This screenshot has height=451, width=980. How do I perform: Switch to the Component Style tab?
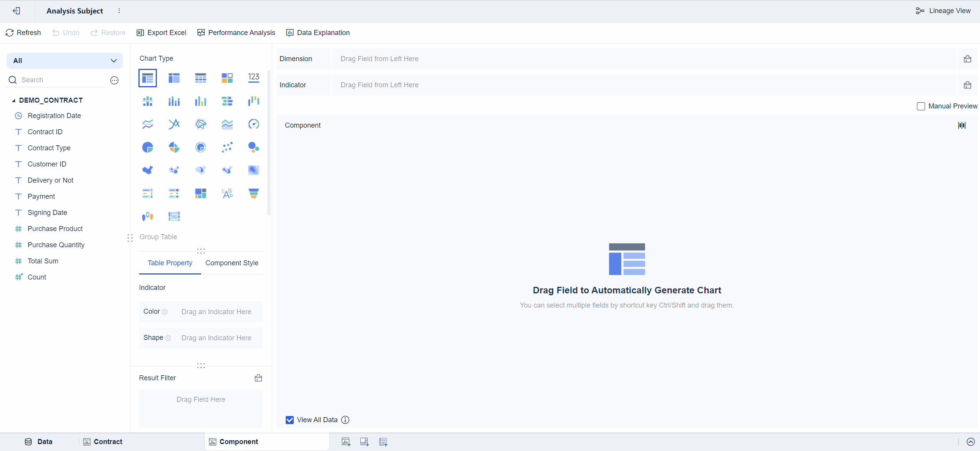click(232, 263)
